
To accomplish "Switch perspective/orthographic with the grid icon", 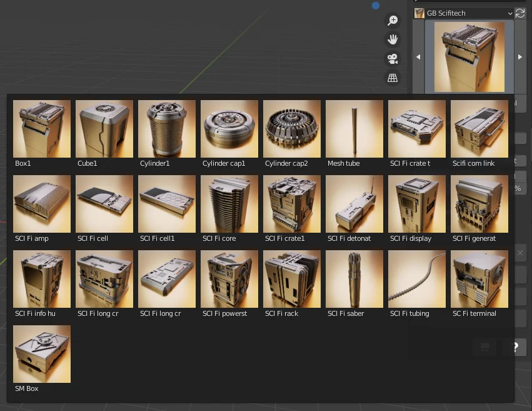I will point(393,78).
